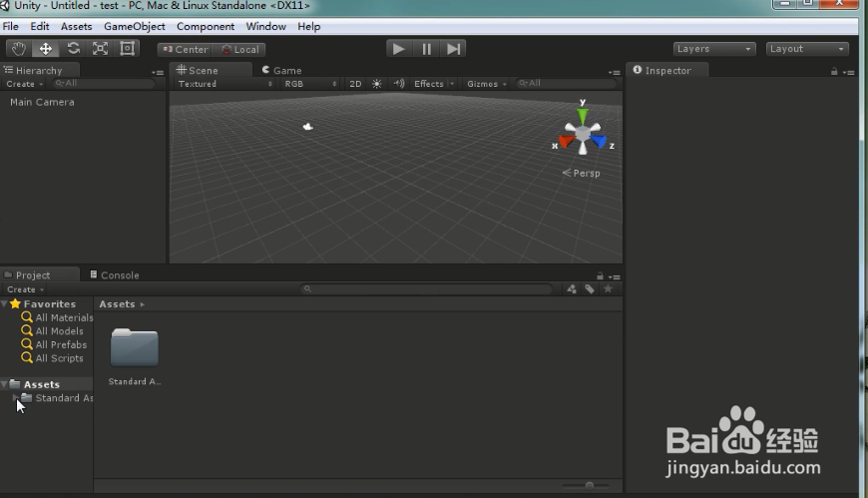868x498 pixels.
Task: Toggle the Inspector lock icon
Action: [834, 72]
